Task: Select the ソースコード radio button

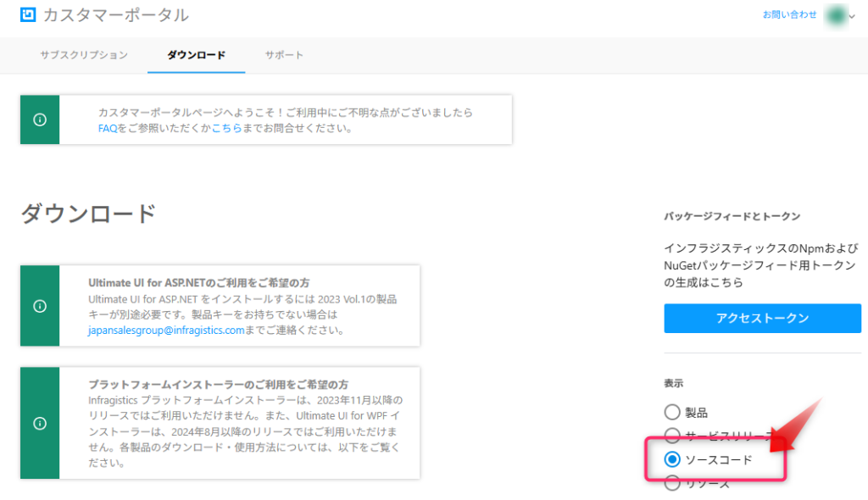Action: click(672, 459)
